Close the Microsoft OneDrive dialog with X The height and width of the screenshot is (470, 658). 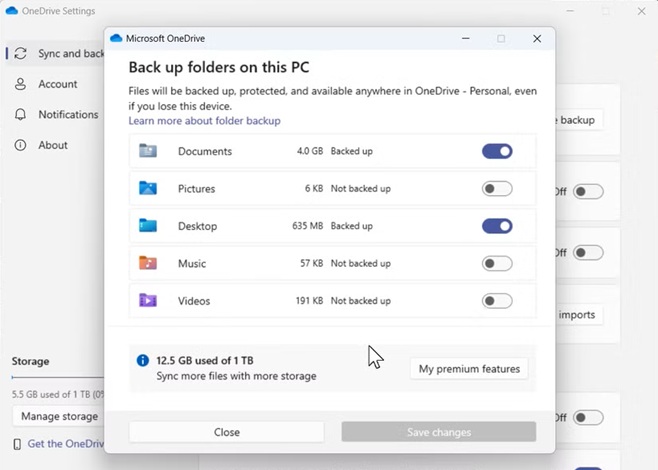[x=537, y=39]
